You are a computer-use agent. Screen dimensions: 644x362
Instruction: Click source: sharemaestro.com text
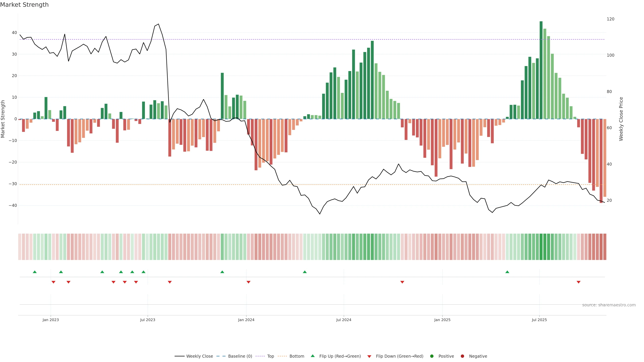tap(609, 305)
